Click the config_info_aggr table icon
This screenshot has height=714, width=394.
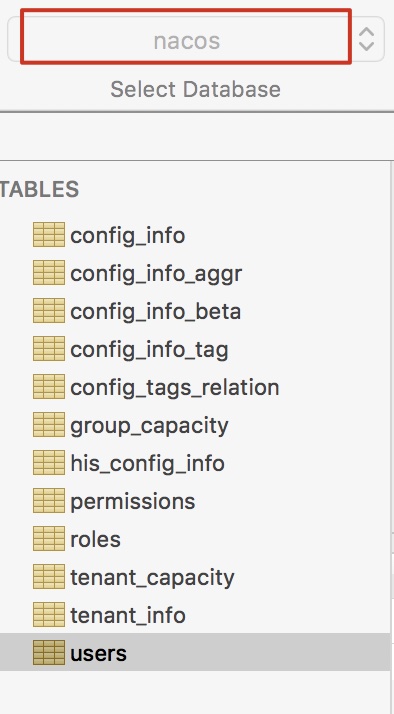[x=49, y=273]
